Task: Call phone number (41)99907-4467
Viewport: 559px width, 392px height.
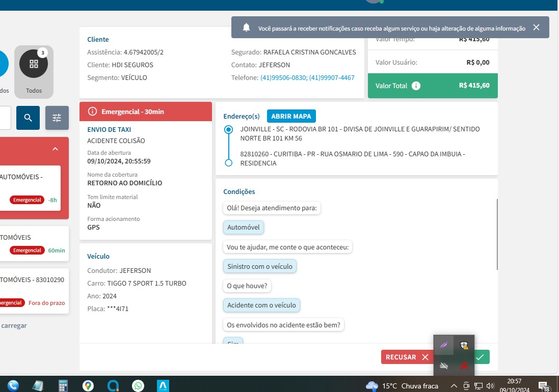Action: tap(332, 77)
